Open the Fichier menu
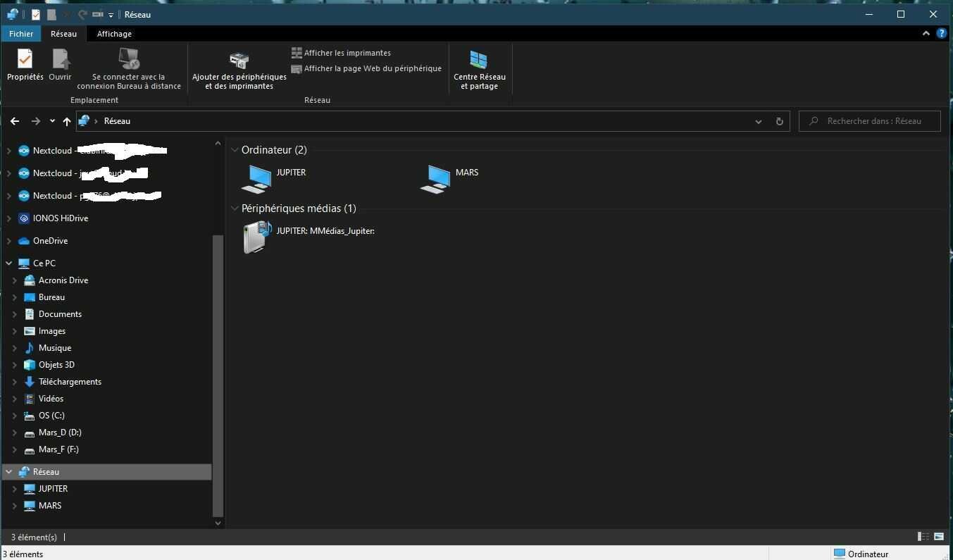Screen dimensions: 953x560 tap(21, 34)
